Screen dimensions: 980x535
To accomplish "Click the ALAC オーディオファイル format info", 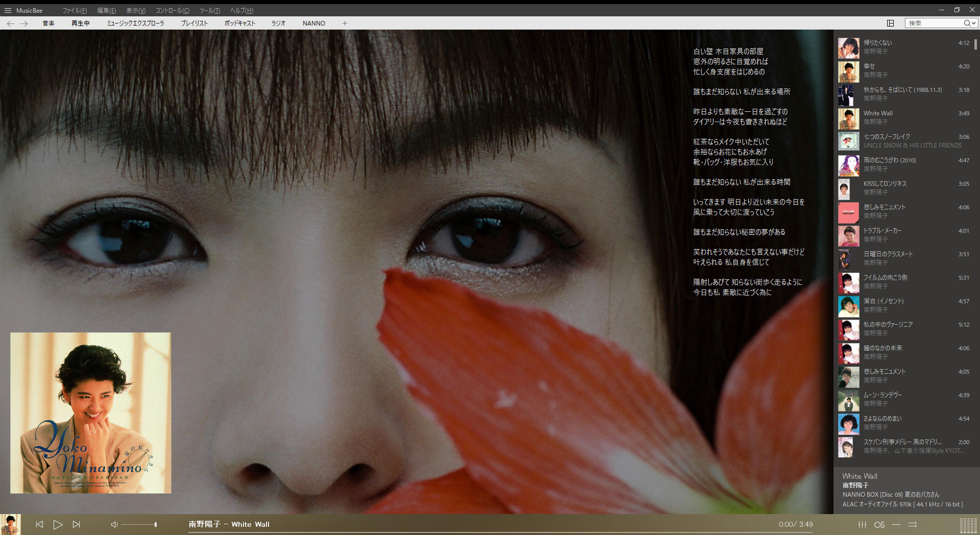I will [902, 504].
